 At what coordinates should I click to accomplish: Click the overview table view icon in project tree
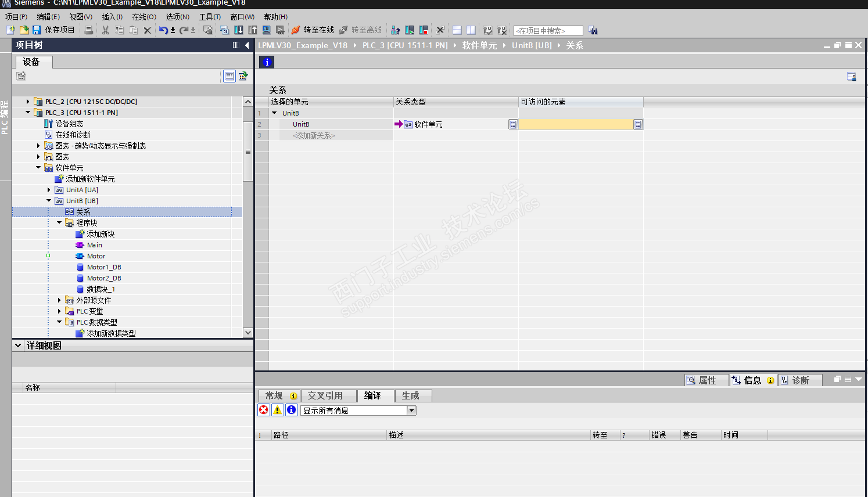click(x=229, y=76)
